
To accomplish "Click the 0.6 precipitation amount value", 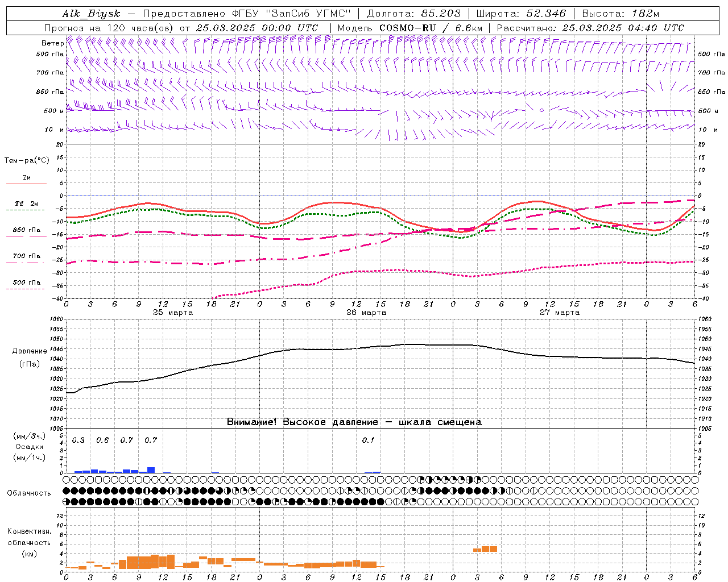I will click(102, 440).
